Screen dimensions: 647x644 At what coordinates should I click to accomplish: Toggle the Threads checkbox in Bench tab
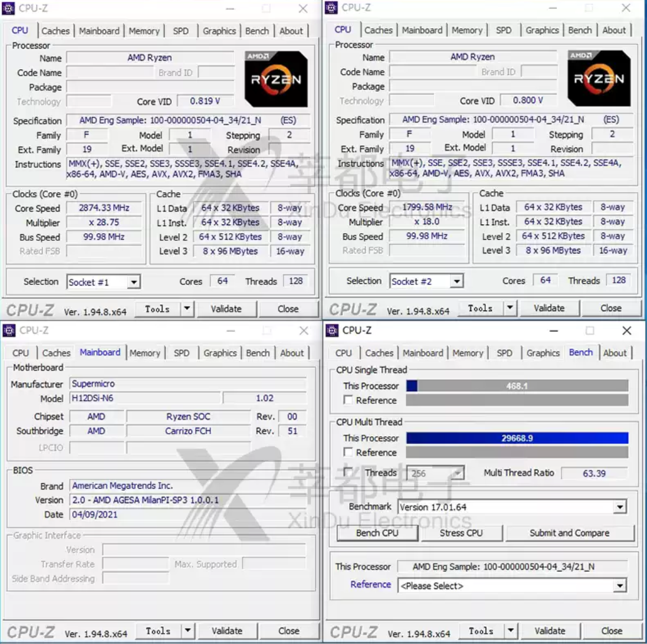tap(348, 472)
